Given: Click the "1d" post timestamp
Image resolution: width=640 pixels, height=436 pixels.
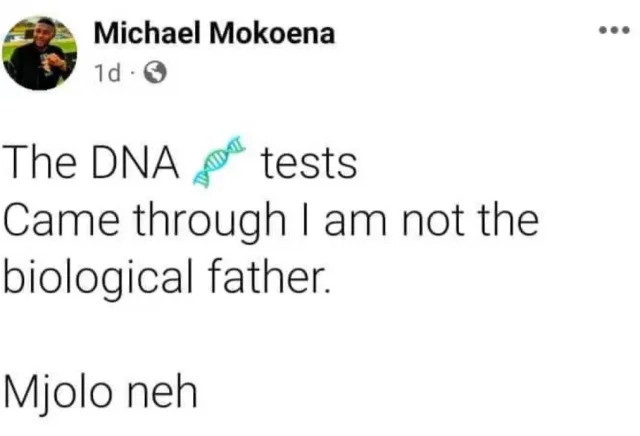Looking at the screenshot, I should (x=106, y=72).
